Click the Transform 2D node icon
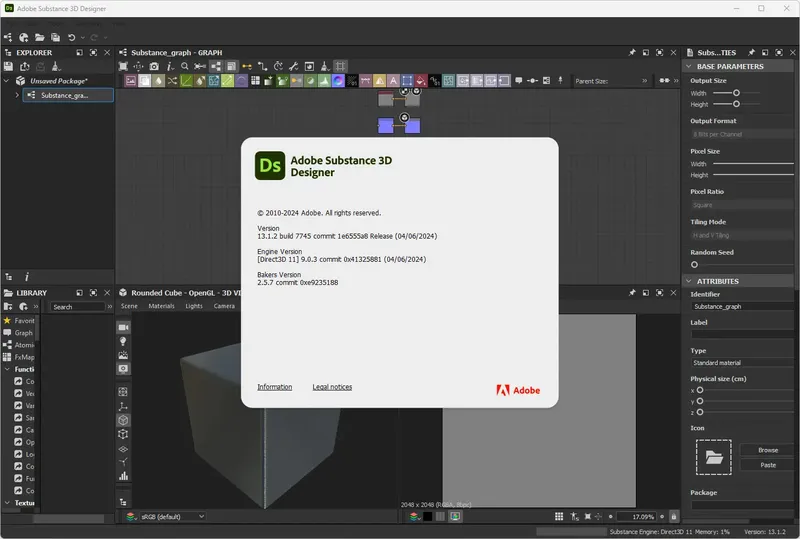The width and height of the screenshot is (800, 539). (x=407, y=81)
